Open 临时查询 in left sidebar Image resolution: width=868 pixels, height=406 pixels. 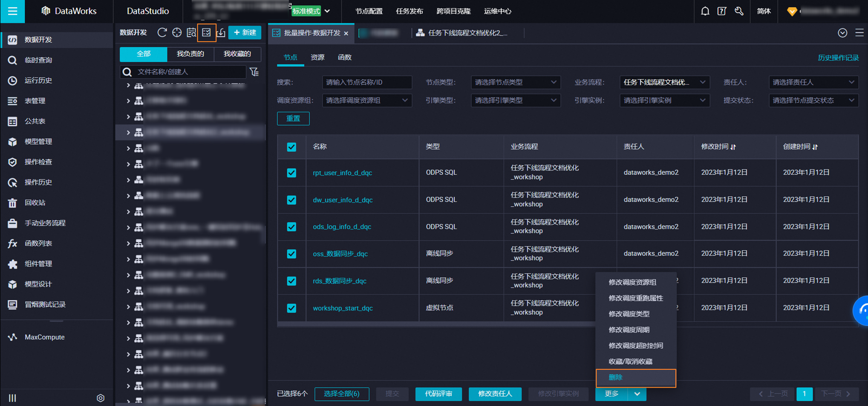[57, 60]
